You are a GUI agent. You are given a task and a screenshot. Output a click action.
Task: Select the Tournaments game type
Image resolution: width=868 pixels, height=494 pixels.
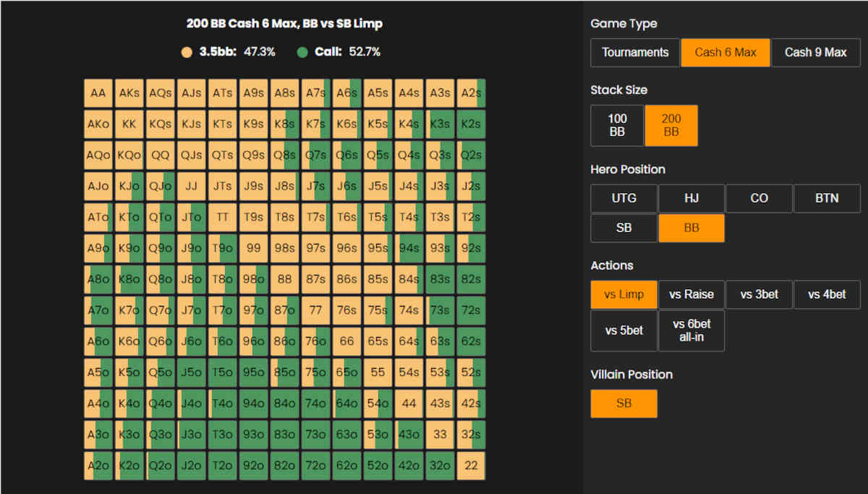tap(634, 53)
